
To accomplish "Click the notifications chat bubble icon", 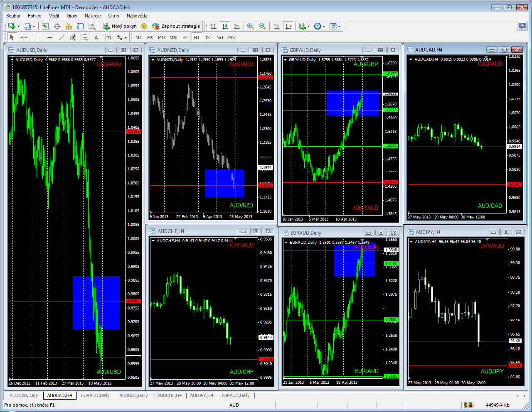I will 522,26.
